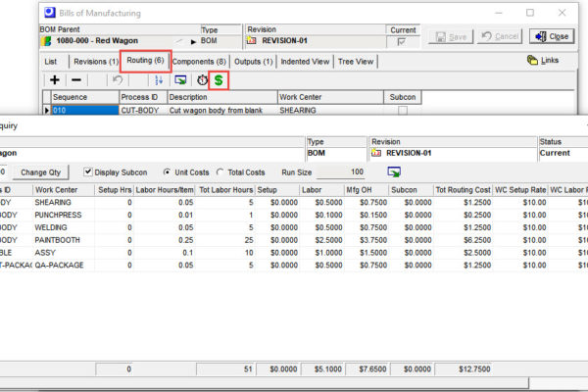Click the Labor Hours/Item column header

point(165,190)
